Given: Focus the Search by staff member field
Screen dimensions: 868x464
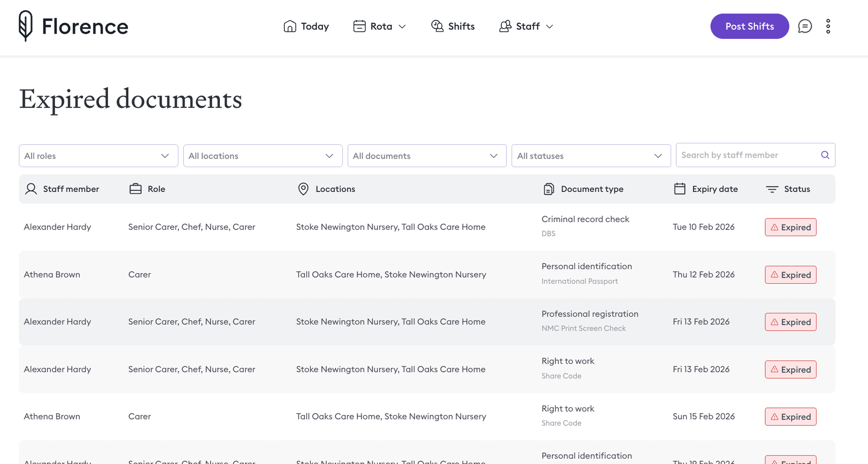Looking at the screenshot, I should click(x=748, y=155).
